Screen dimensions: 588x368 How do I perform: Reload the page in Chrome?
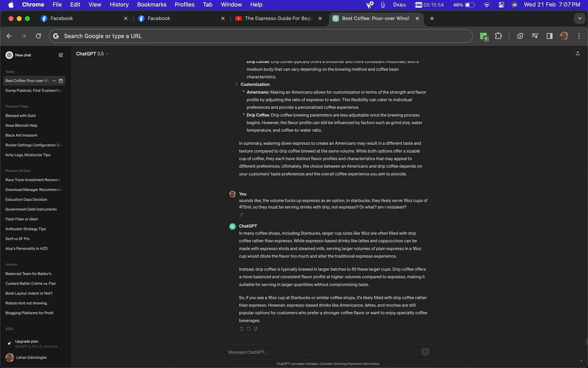pos(38,36)
